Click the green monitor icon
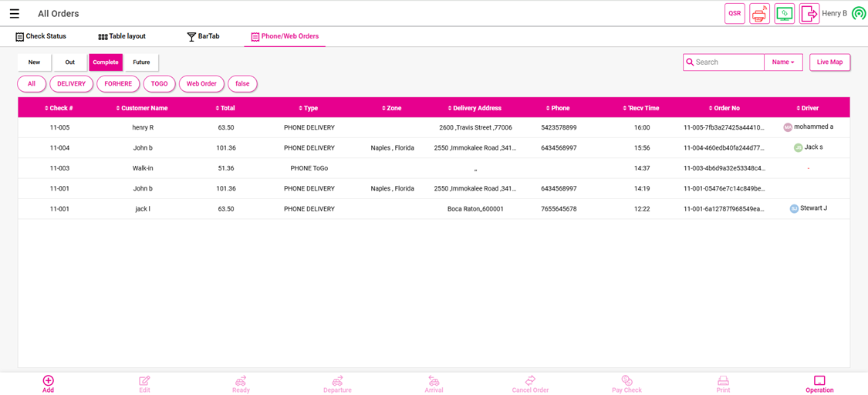The height and width of the screenshot is (395, 868). click(x=784, y=14)
